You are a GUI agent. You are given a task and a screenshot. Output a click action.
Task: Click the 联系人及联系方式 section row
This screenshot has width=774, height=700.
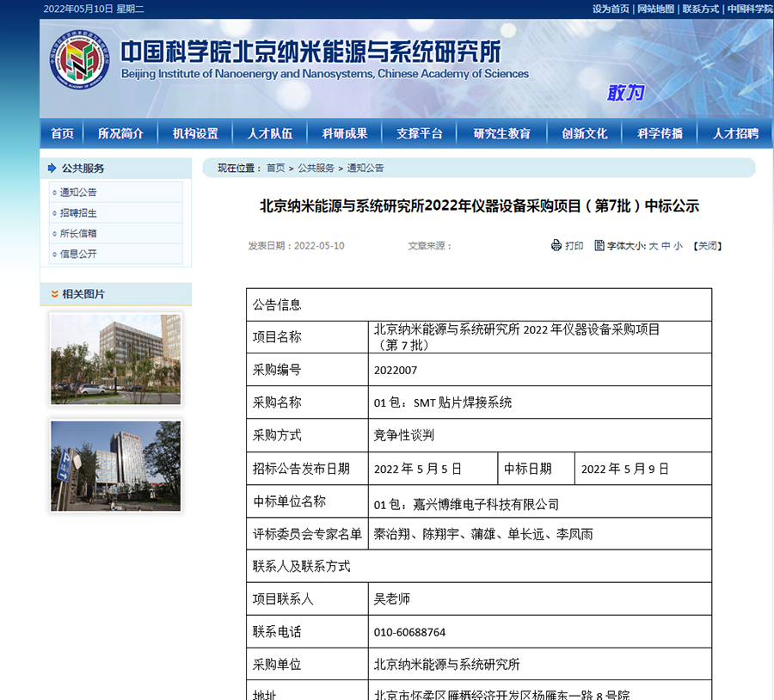tap(479, 566)
